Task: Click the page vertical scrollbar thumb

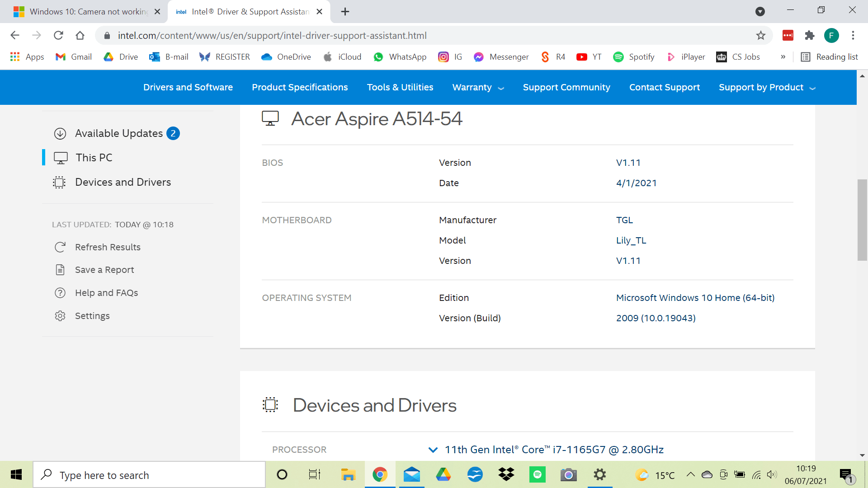Action: [x=862, y=220]
